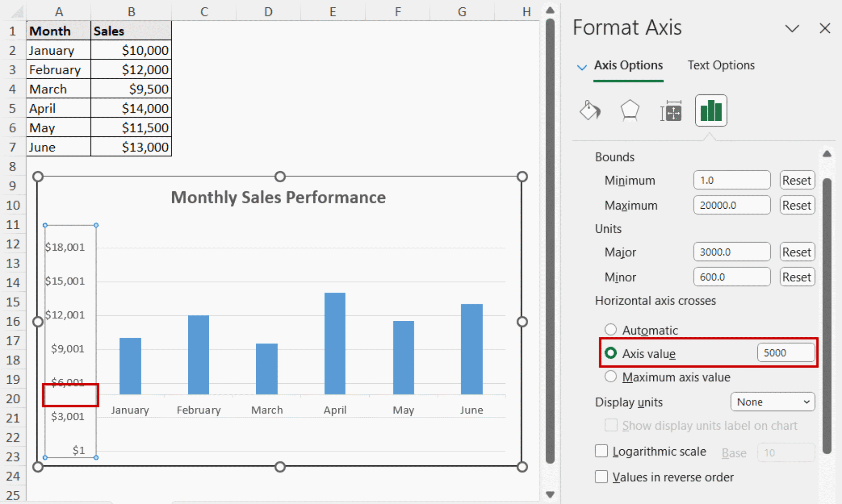Click the Reset button for Minor units
Viewport: 842px width, 504px height.
797,276
